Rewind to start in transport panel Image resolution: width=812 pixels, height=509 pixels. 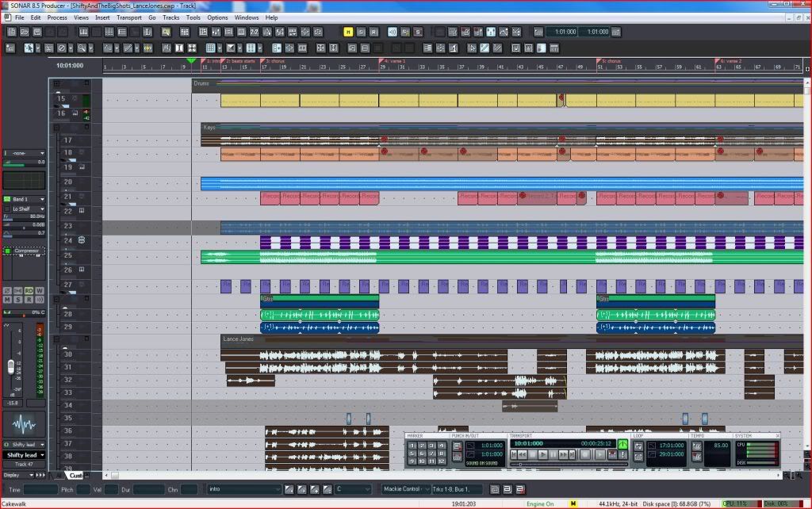coord(515,454)
